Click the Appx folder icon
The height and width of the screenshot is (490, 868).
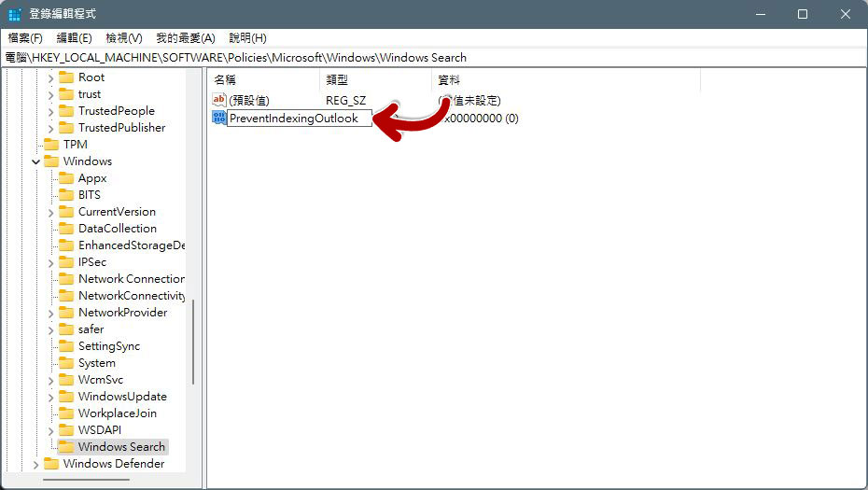point(66,177)
